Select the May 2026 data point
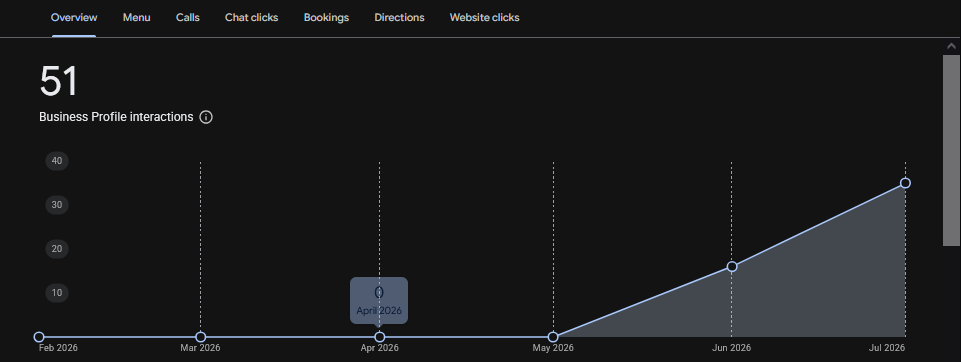 click(x=553, y=337)
